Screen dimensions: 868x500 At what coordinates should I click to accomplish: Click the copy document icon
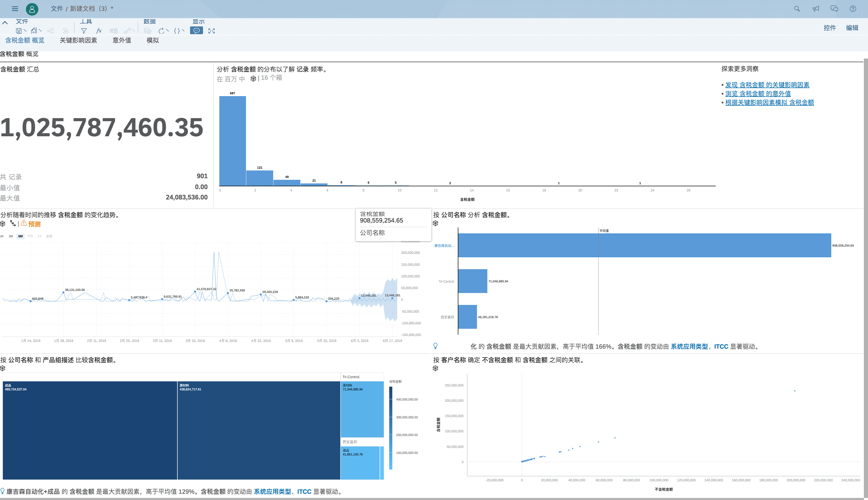tap(34, 31)
